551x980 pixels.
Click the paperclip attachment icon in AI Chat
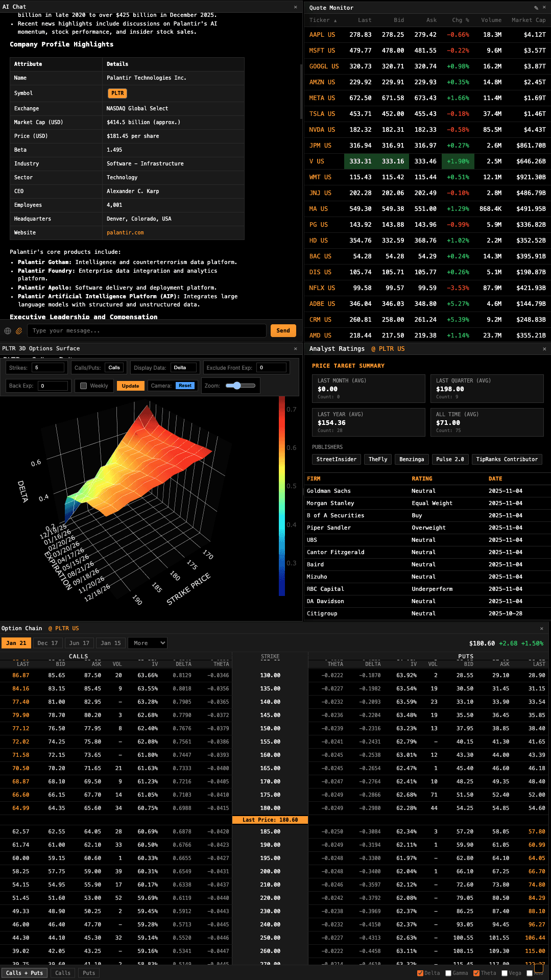pos(19,331)
